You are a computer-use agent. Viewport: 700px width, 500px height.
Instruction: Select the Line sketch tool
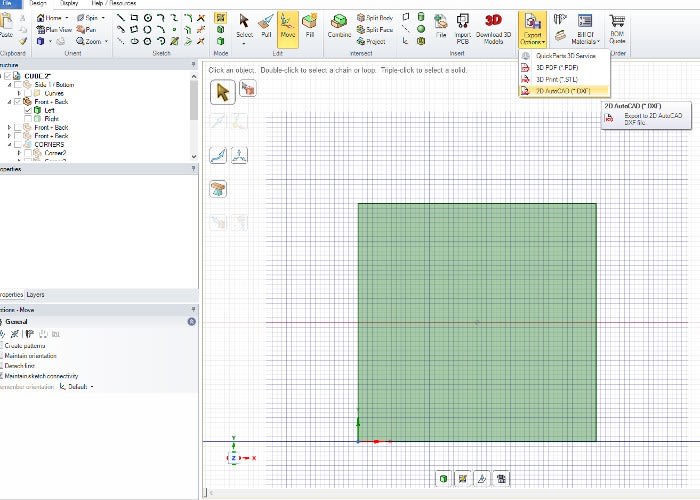121,18
